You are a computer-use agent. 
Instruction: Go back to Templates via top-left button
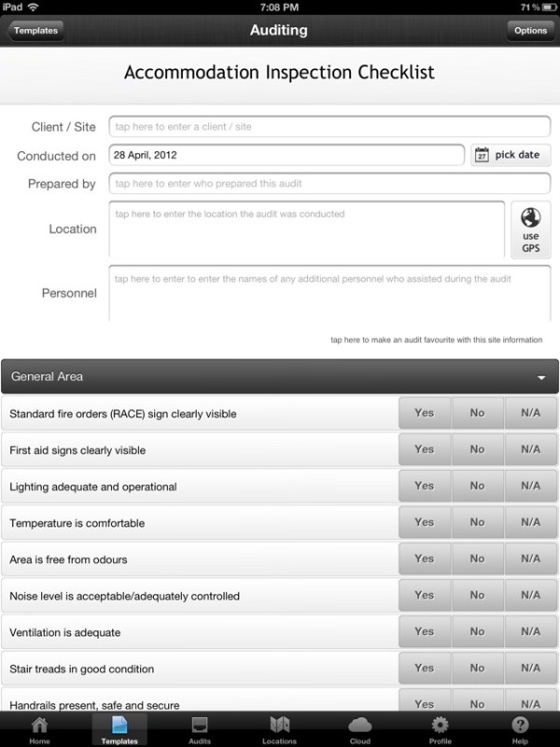coord(36,31)
